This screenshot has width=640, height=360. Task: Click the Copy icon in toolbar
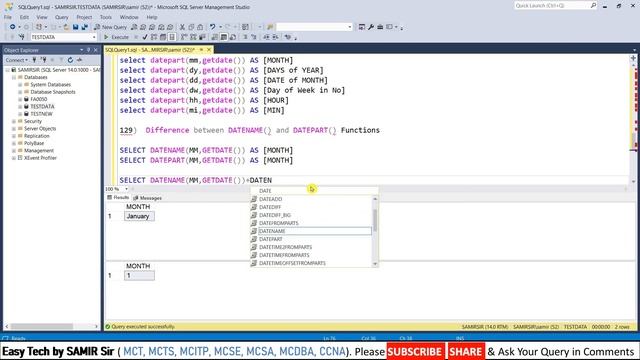191,27
